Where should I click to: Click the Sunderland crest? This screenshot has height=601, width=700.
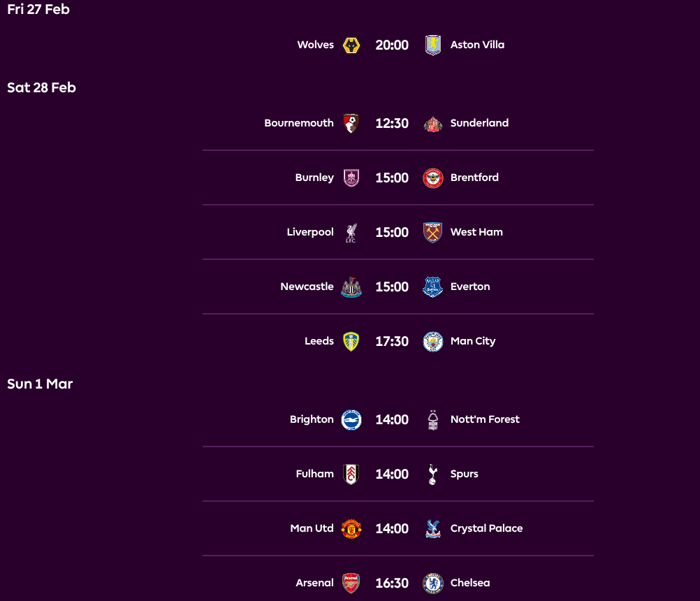[x=432, y=122]
